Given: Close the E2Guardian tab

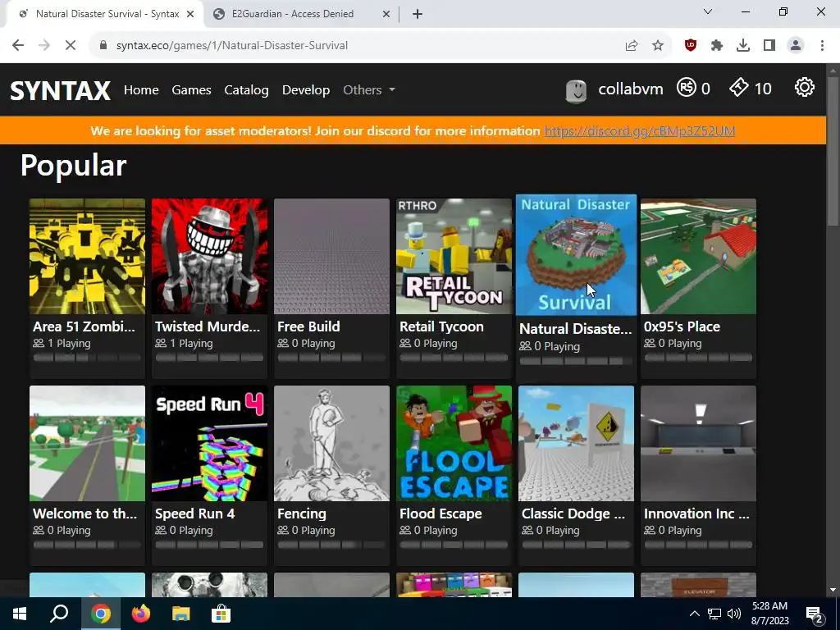Looking at the screenshot, I should (386, 14).
